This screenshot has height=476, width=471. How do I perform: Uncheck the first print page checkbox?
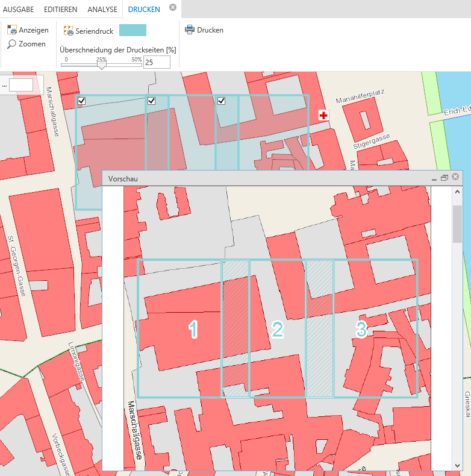pos(81,101)
